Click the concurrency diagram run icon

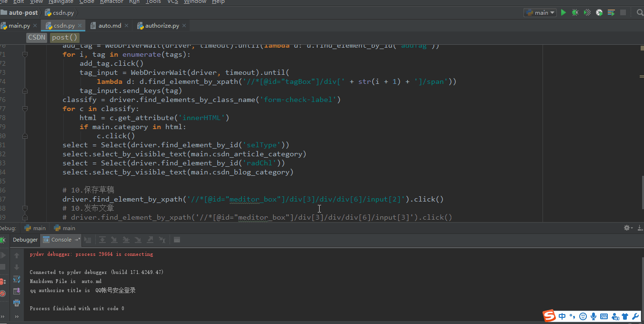611,13
